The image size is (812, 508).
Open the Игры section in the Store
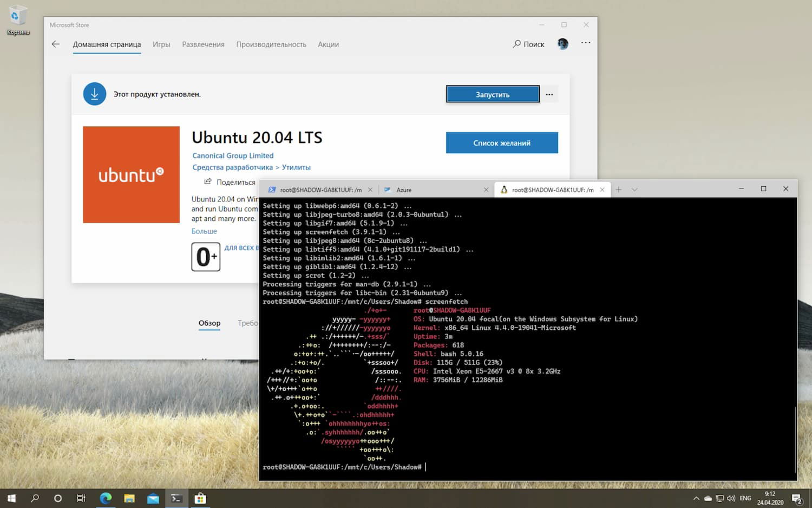(161, 44)
